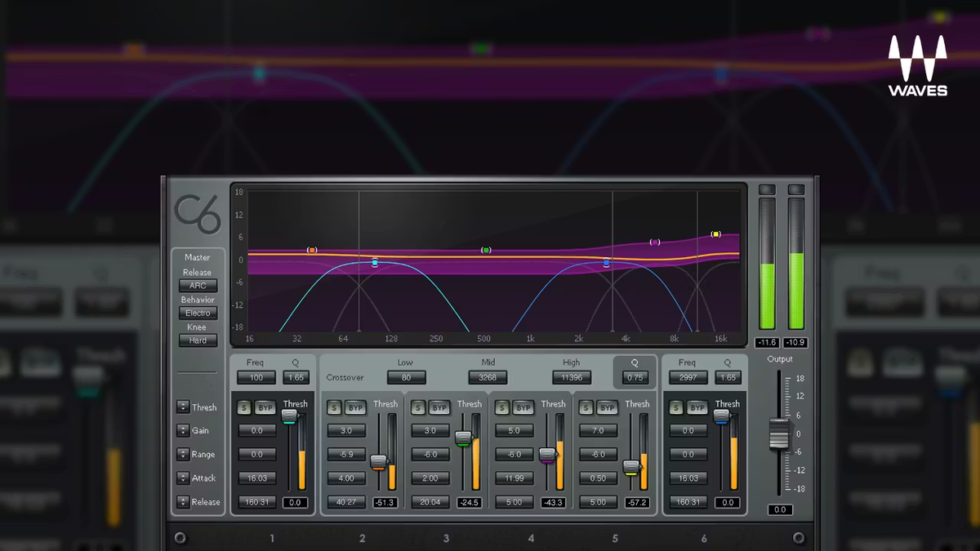Change the Electro behavior mode

pos(198,313)
